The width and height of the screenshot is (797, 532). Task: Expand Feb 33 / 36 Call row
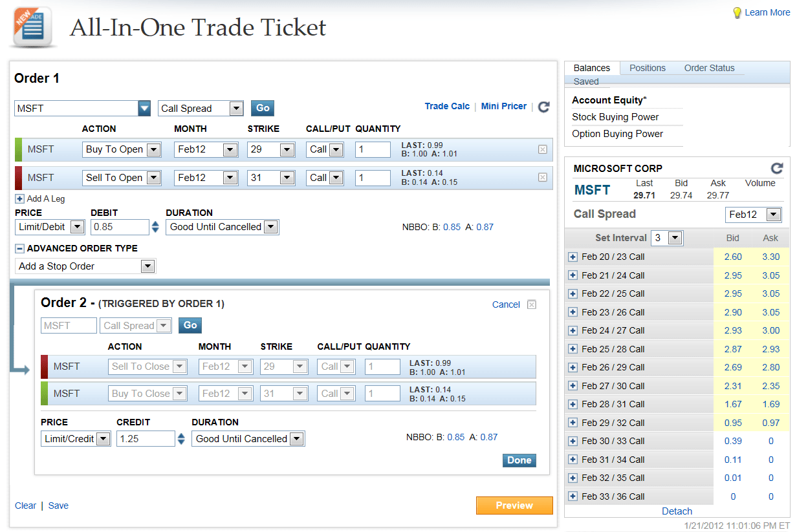click(x=573, y=496)
